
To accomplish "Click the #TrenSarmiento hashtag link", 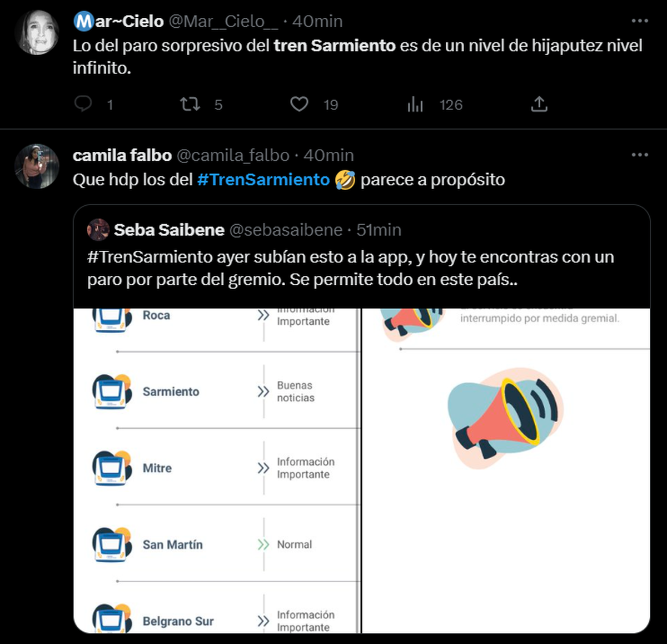I will click(263, 180).
